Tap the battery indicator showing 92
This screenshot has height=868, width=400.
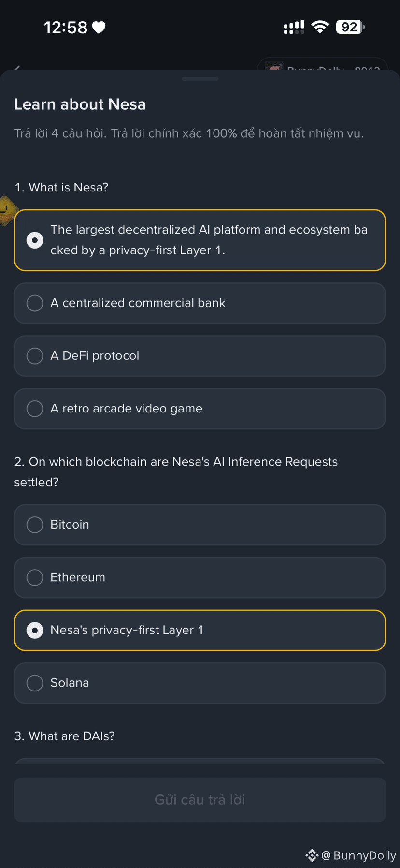coord(350,27)
